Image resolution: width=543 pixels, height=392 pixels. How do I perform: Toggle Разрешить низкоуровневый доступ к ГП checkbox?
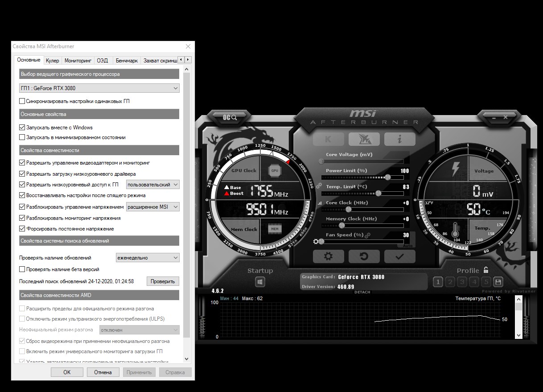point(22,185)
